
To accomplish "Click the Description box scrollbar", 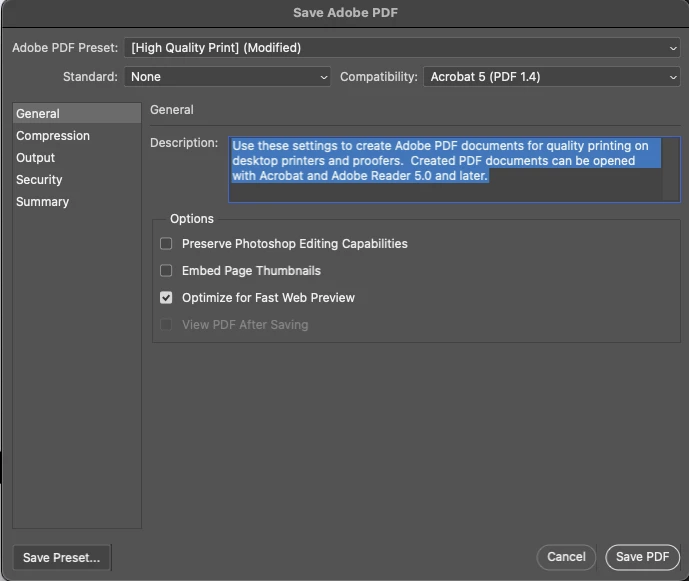I will (x=671, y=170).
